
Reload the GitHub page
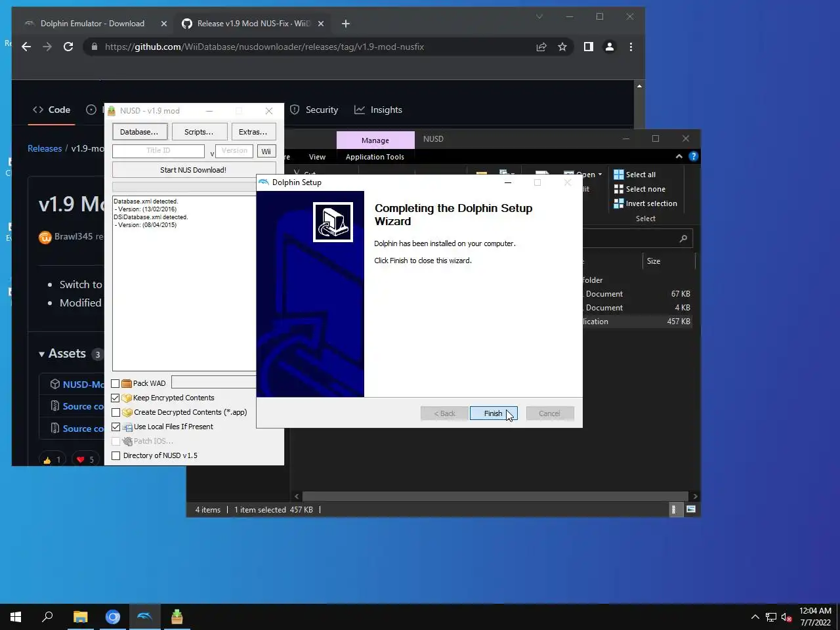68,47
